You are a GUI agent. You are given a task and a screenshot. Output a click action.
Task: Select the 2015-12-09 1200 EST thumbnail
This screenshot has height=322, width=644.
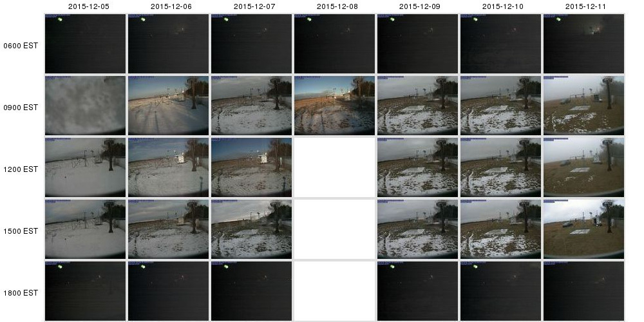[x=417, y=167]
